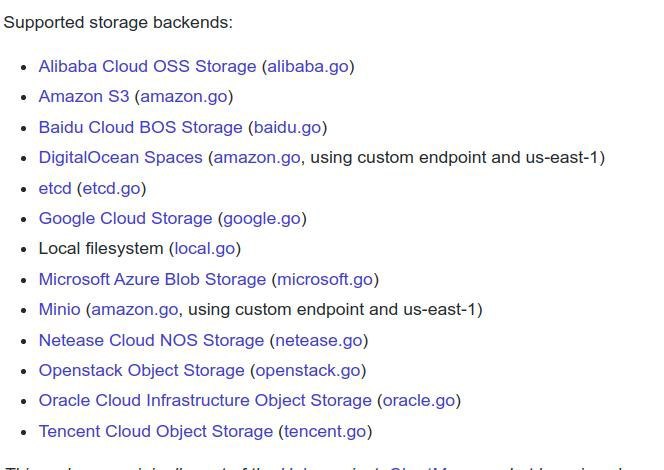664x470 pixels.
Task: Visit the Baidu Cloud BOS Storage link
Action: coord(141,127)
